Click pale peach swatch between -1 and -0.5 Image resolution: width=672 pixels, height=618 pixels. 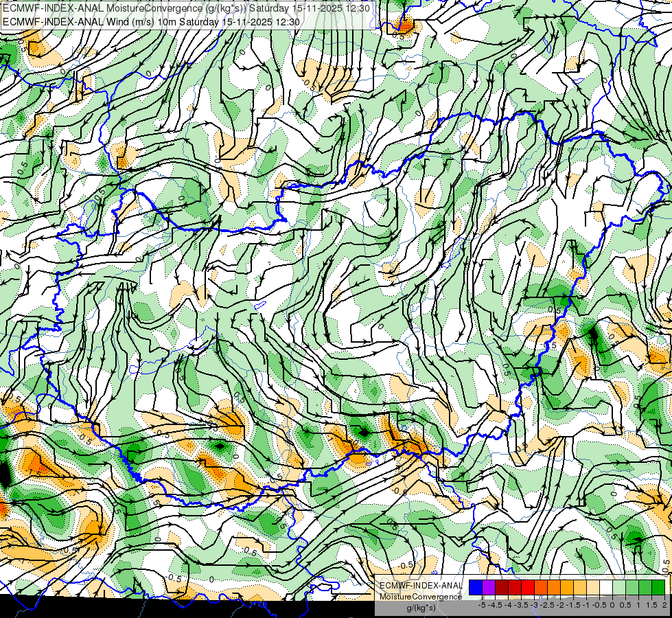click(x=593, y=587)
